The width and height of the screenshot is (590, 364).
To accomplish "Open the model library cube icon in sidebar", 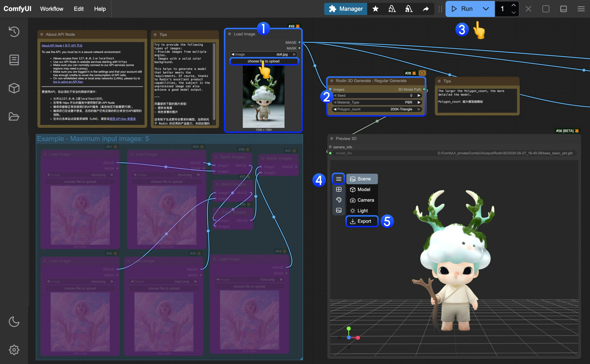I will pos(14,88).
